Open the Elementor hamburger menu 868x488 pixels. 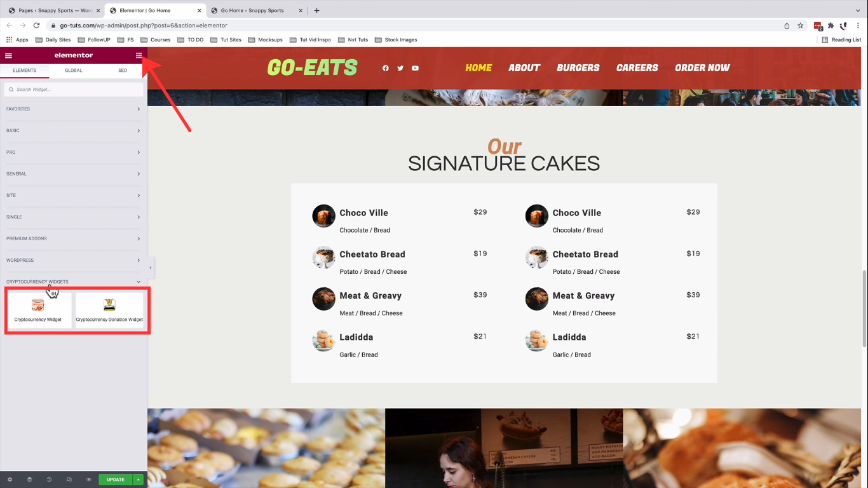pyautogui.click(x=8, y=55)
